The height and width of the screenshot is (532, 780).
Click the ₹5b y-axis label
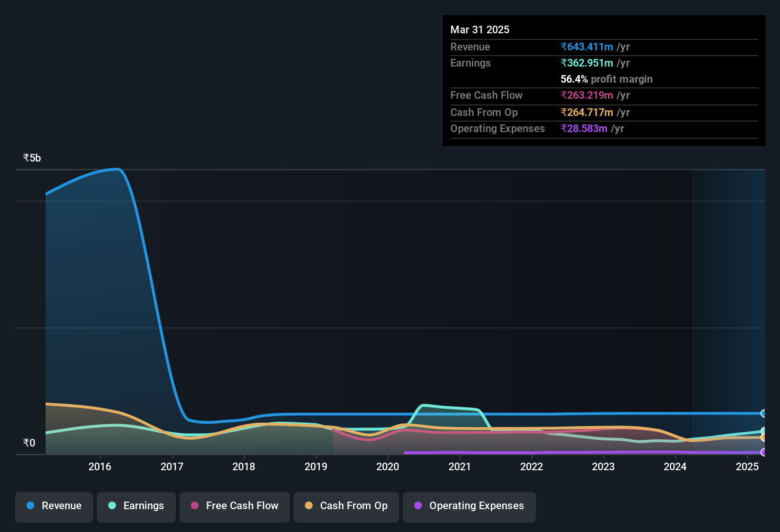[32, 158]
